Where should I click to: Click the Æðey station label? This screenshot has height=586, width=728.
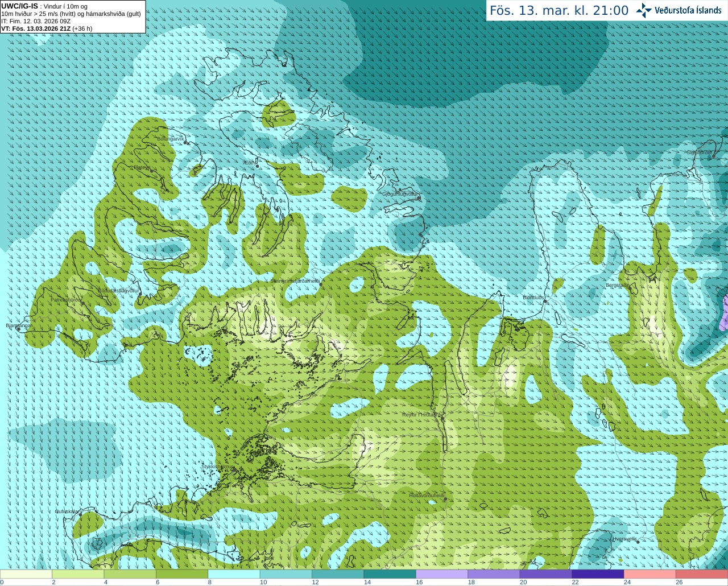click(249, 163)
